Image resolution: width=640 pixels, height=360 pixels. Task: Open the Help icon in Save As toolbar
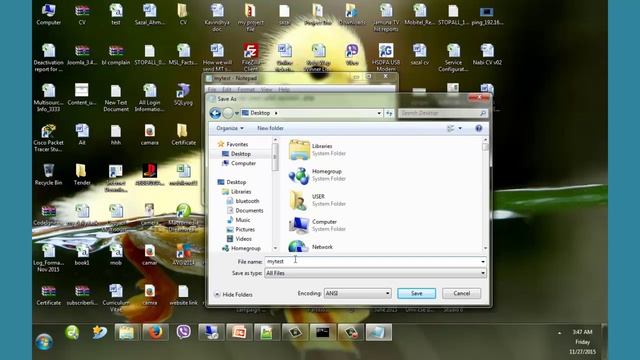[x=478, y=129]
